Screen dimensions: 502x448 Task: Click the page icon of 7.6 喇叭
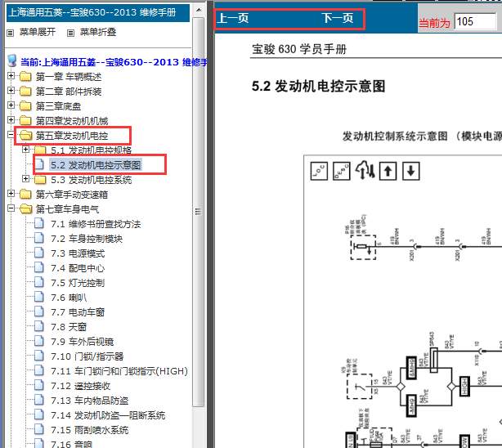tap(39, 297)
